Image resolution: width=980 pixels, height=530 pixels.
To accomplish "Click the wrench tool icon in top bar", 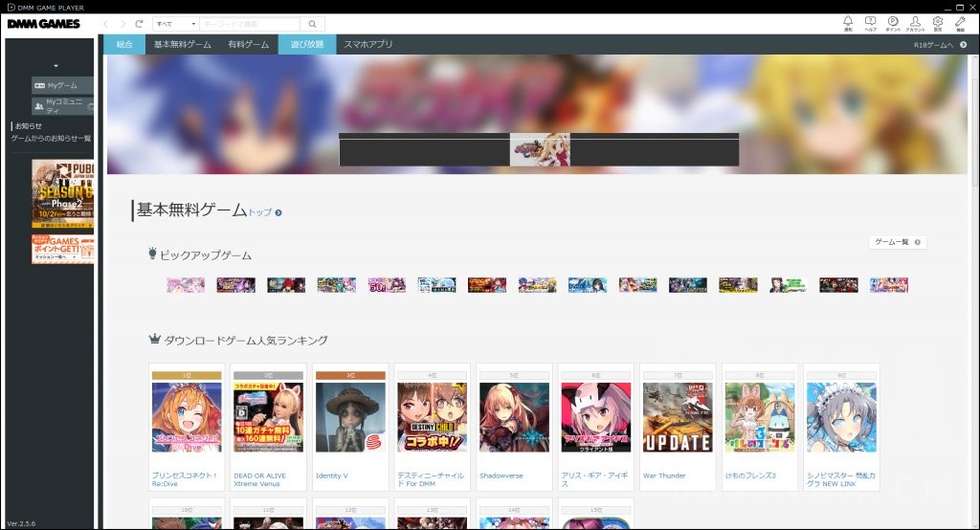I will tap(960, 24).
